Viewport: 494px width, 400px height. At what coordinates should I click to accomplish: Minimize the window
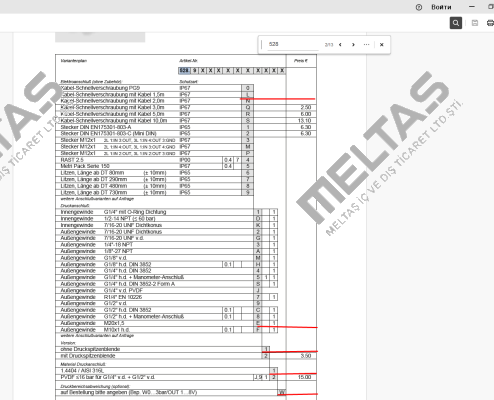pyautogui.click(x=472, y=7)
